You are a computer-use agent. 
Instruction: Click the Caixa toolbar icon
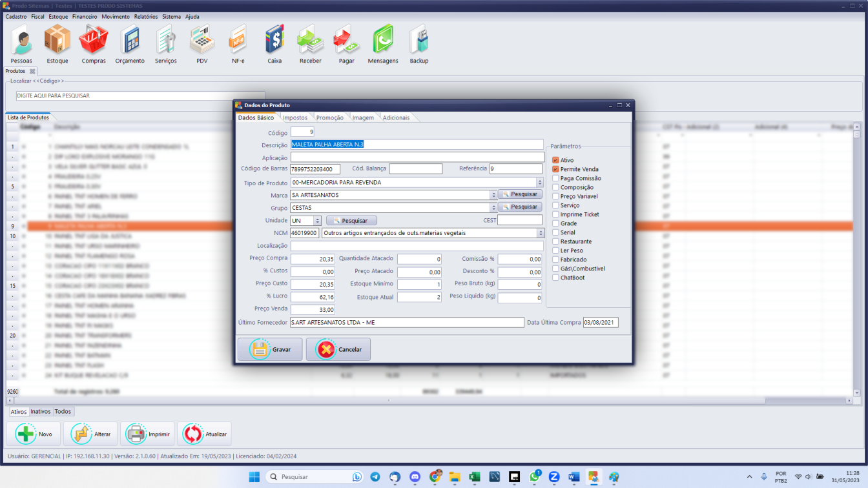tap(274, 44)
